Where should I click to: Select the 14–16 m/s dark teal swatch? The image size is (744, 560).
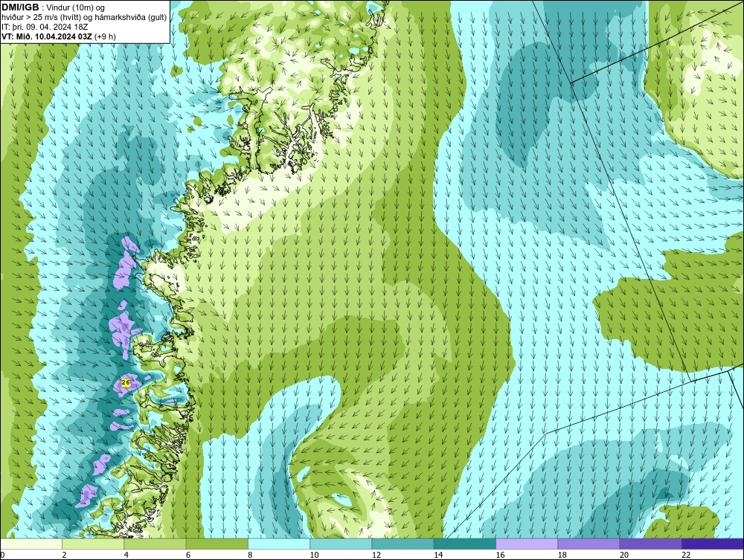[x=465, y=544]
